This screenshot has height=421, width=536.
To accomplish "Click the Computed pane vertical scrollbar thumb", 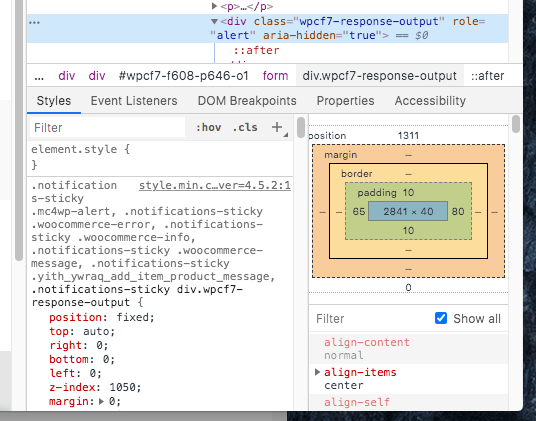I will point(516,124).
